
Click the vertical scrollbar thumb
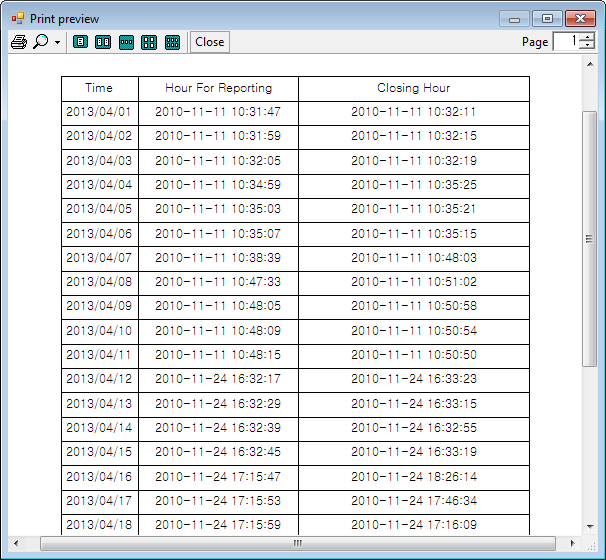tap(590, 238)
